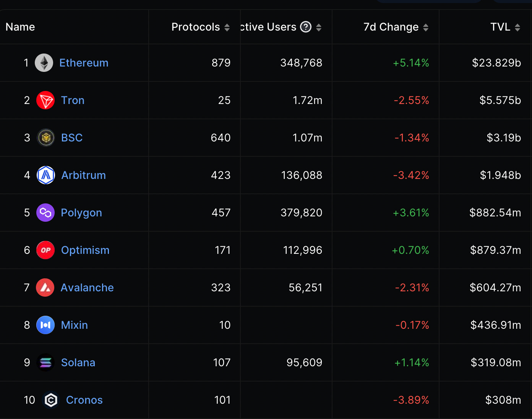Screen dimensions: 532x419
Task: Click Avalanche active users 56,251
Action: 306,287
